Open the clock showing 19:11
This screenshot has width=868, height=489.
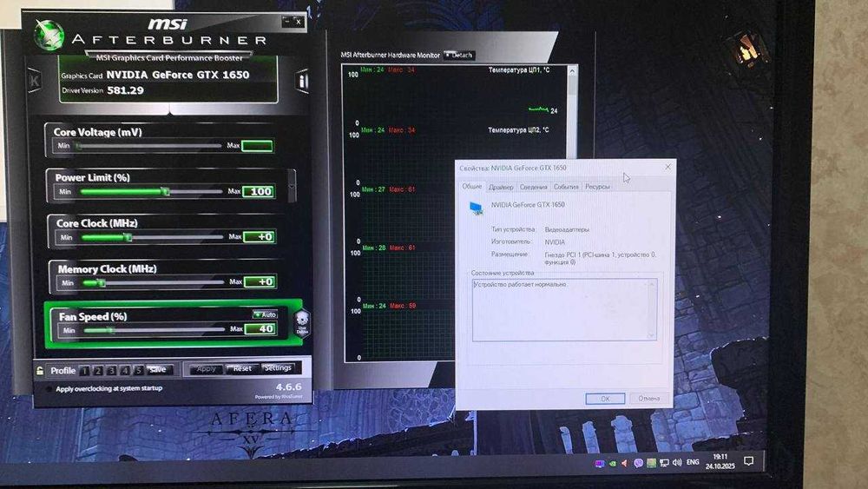tap(720, 461)
